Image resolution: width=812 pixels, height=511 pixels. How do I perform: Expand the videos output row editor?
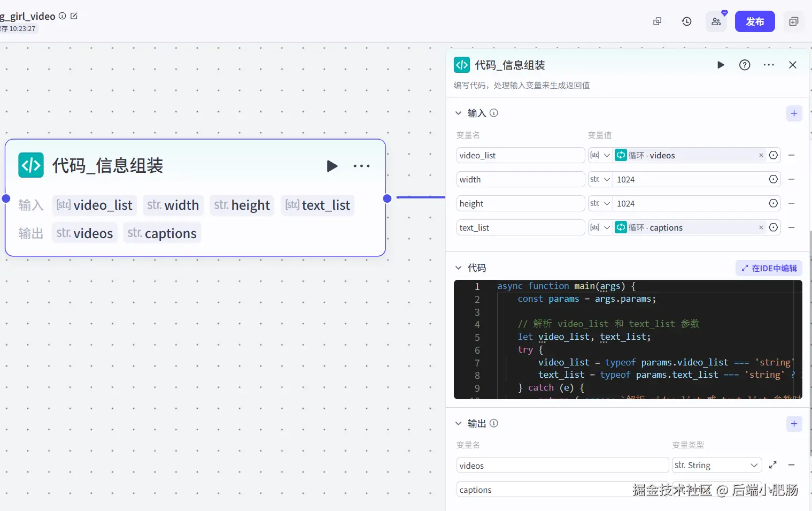(773, 465)
